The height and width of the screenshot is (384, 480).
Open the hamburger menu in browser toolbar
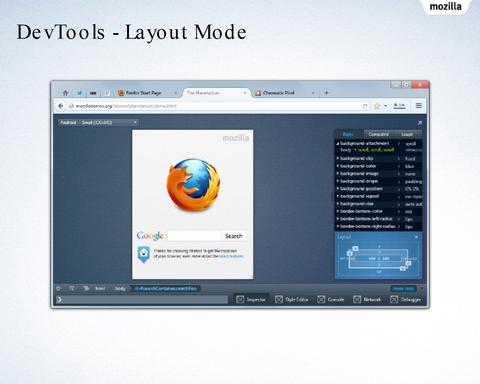click(419, 106)
